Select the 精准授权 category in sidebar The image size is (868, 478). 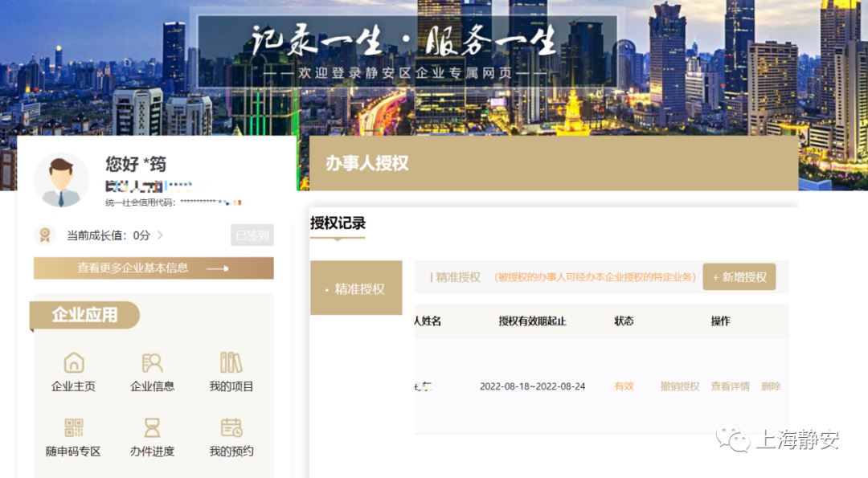[x=356, y=288]
